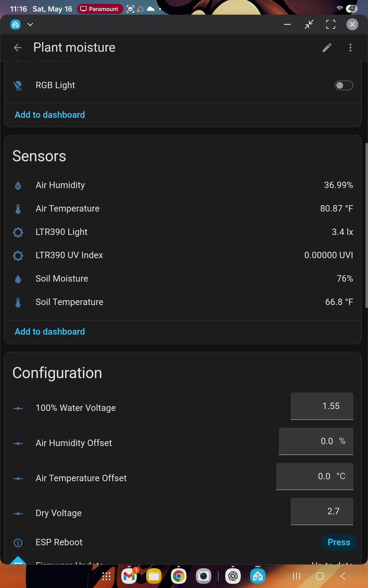Toggle the RGB Light switch

(344, 85)
